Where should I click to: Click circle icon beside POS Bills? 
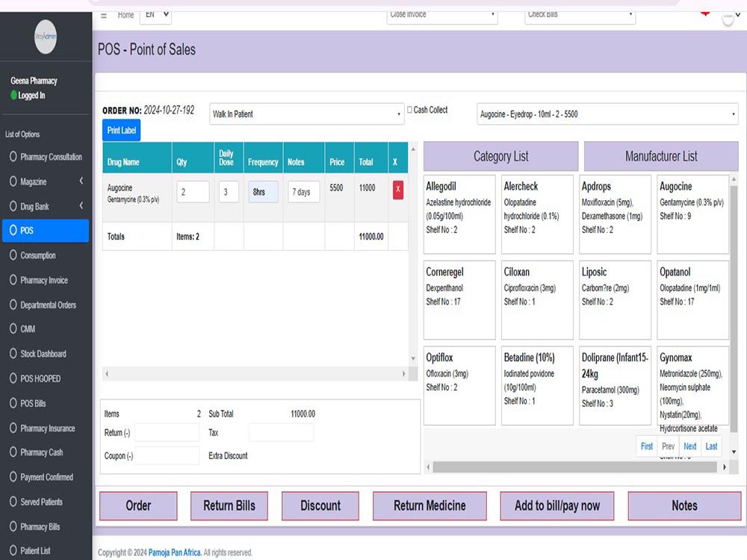click(x=13, y=403)
